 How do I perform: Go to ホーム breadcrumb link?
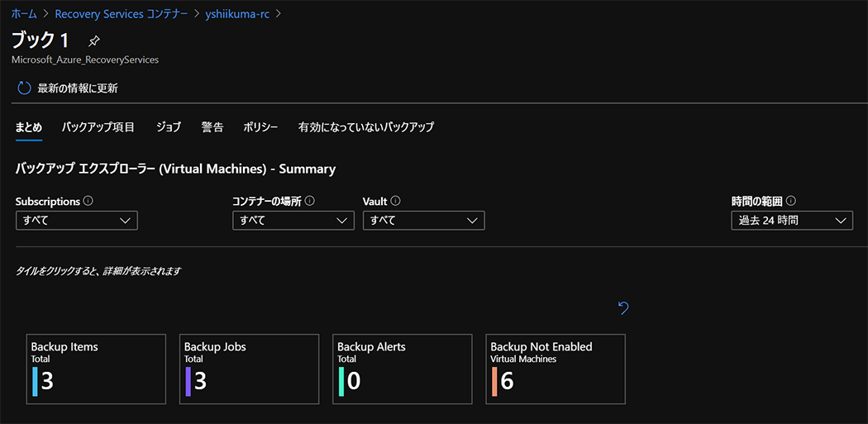click(x=24, y=14)
